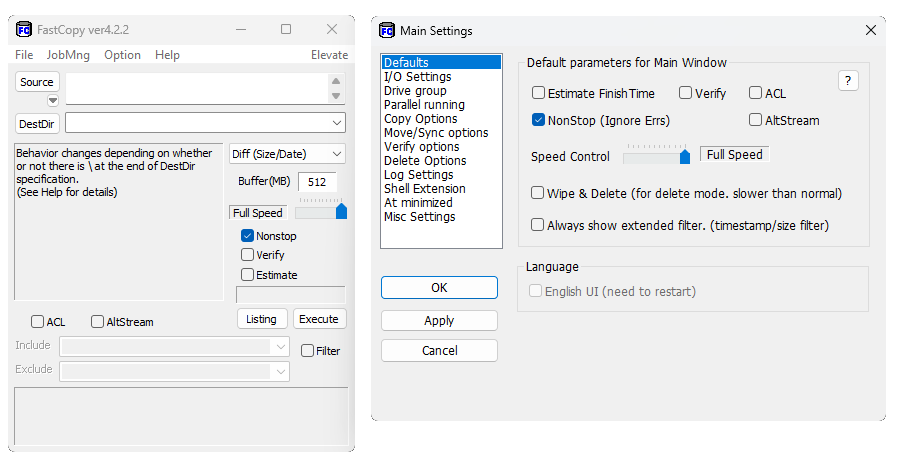Check ACL in FastCopy main window
The height and width of the screenshot is (466, 901).
[x=37, y=322]
